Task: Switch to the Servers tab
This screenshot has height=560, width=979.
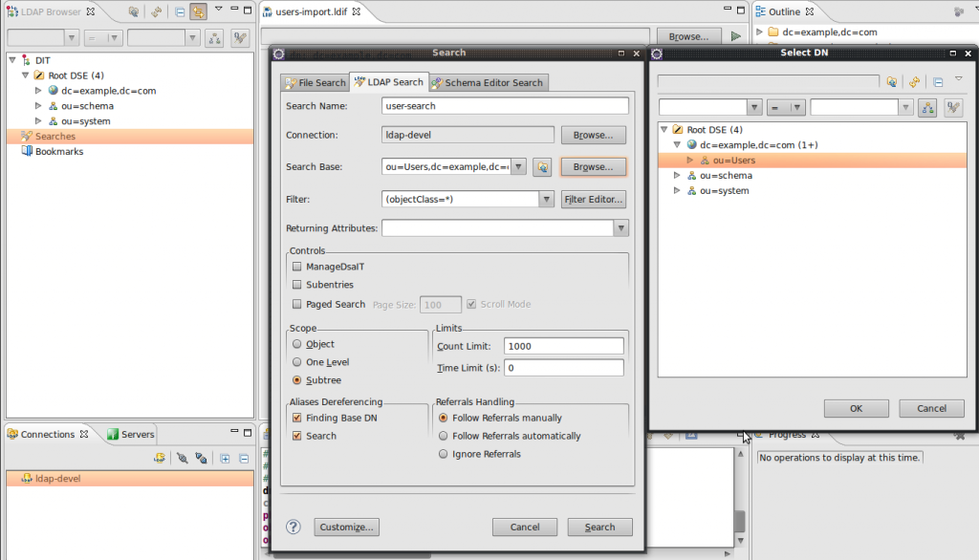Action: point(131,434)
